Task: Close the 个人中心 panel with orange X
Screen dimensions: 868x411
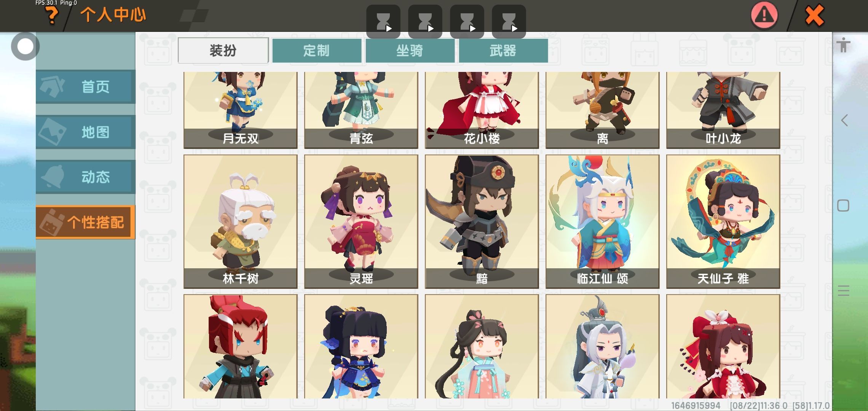Action: [x=814, y=16]
